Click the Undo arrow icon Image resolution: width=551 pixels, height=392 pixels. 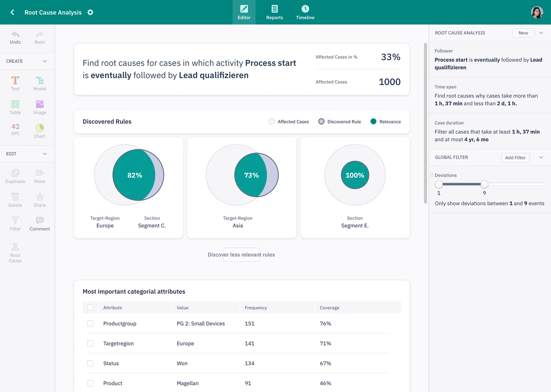click(15, 34)
